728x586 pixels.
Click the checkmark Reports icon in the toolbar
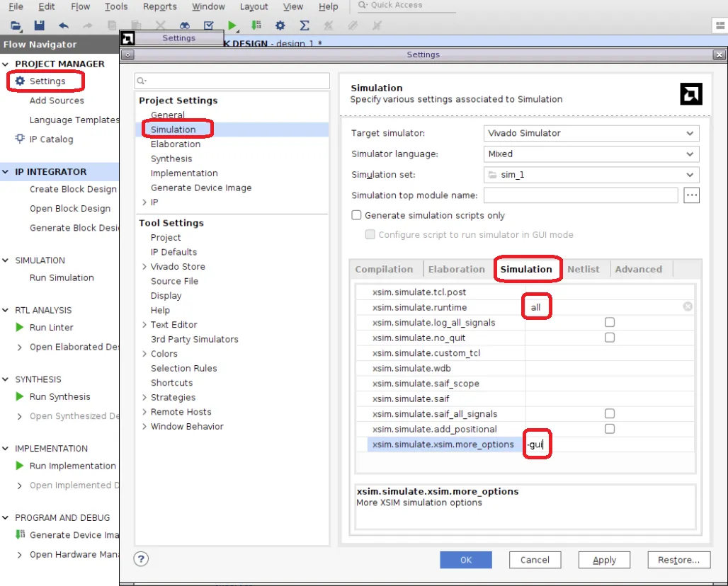coord(208,25)
